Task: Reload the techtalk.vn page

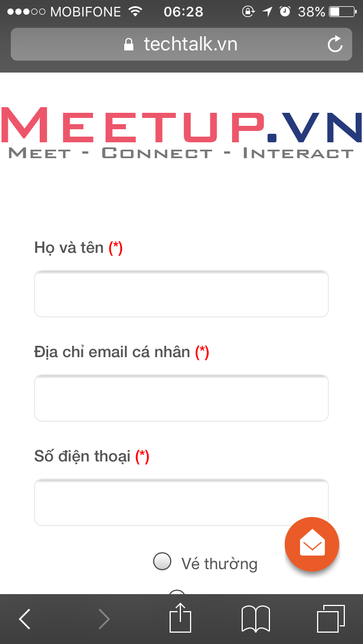Action: (x=335, y=44)
